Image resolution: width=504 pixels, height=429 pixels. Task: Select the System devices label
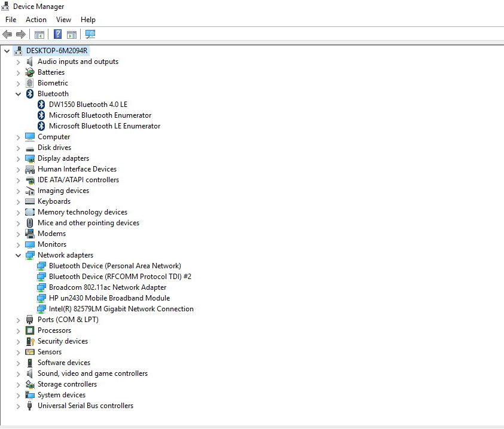pyautogui.click(x=62, y=395)
